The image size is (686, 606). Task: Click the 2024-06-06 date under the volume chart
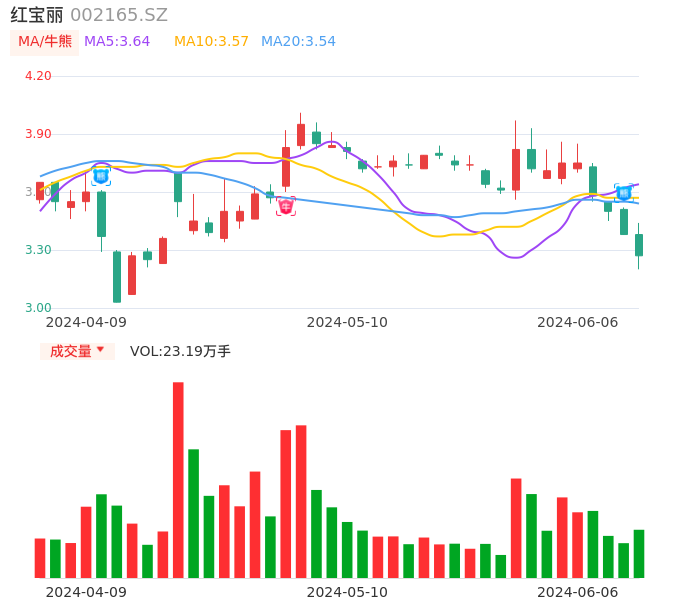click(577, 592)
